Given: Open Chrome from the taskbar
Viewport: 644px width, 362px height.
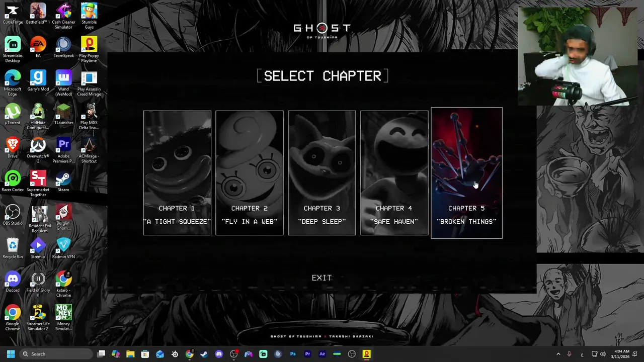Looking at the screenshot, I should pos(189,354).
